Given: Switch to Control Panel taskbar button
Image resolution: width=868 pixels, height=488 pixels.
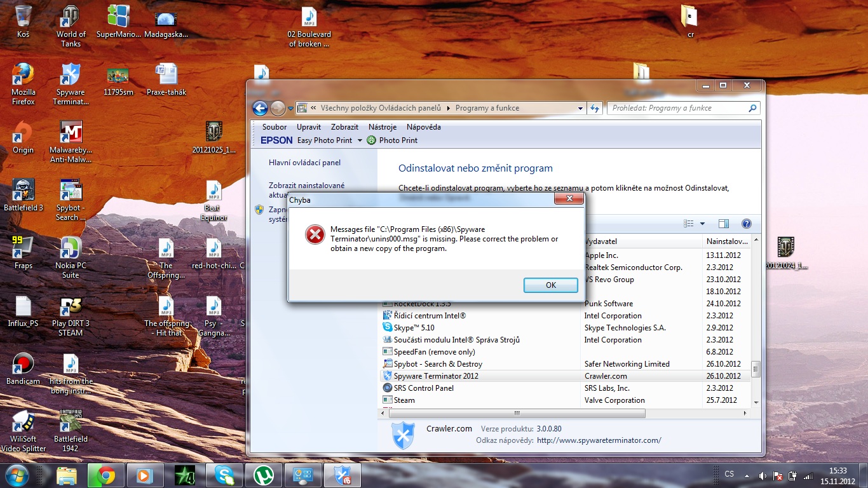Looking at the screenshot, I should pos(303,475).
